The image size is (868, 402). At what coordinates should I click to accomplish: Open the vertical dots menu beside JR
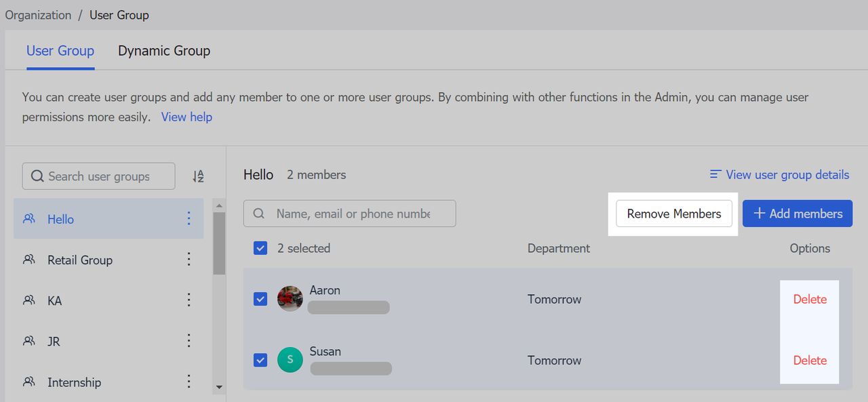(x=189, y=341)
